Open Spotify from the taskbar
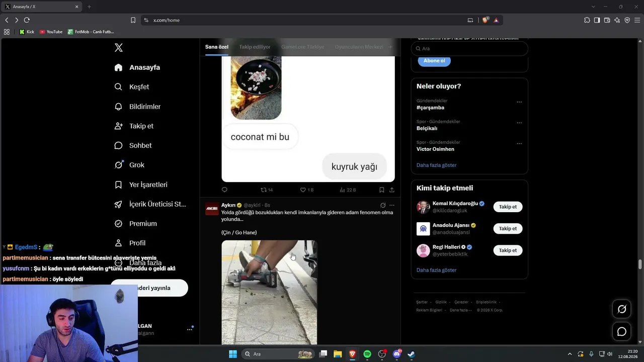 367,354
